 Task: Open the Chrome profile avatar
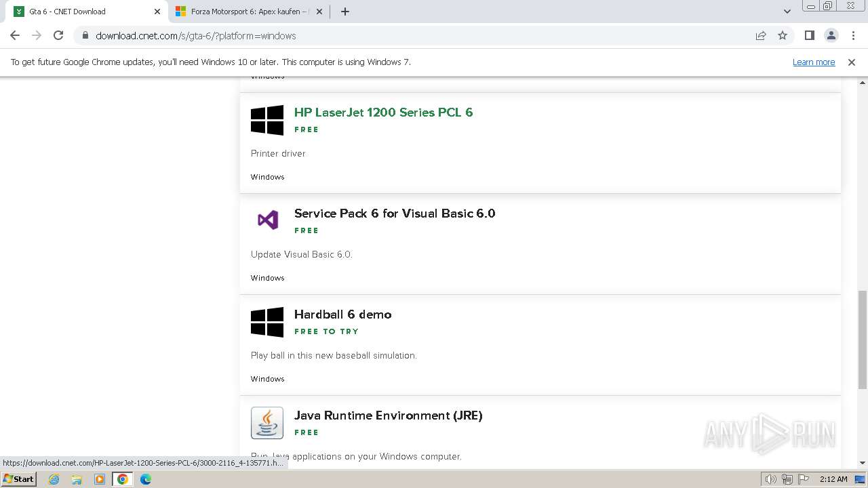pyautogui.click(x=831, y=36)
